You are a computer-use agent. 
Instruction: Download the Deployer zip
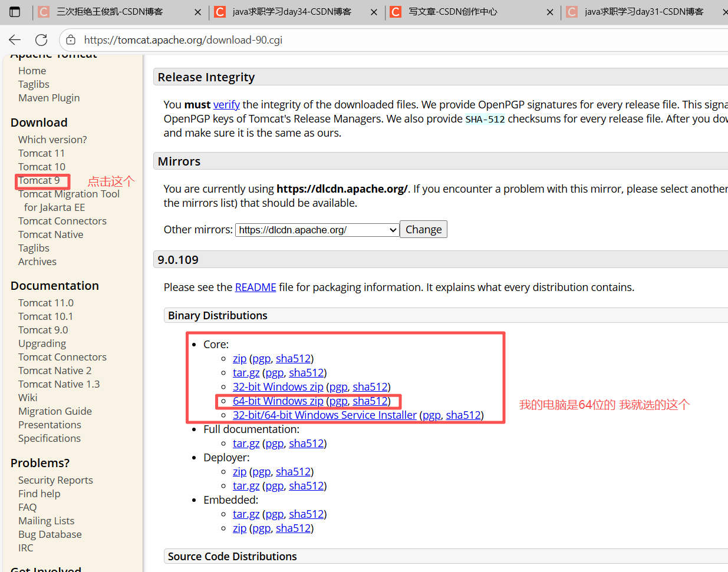[x=239, y=471]
